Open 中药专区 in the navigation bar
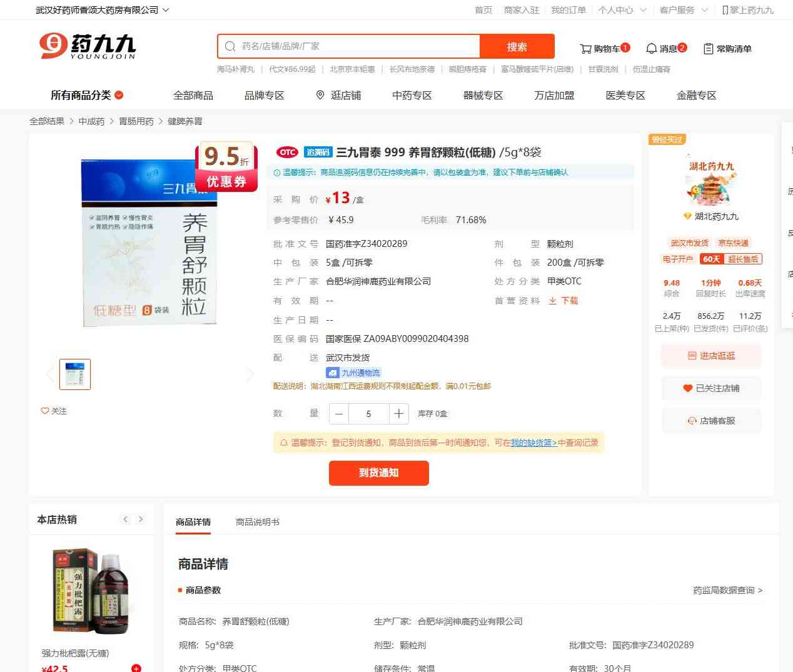Screen dimensions: 793x672 tap(412, 95)
